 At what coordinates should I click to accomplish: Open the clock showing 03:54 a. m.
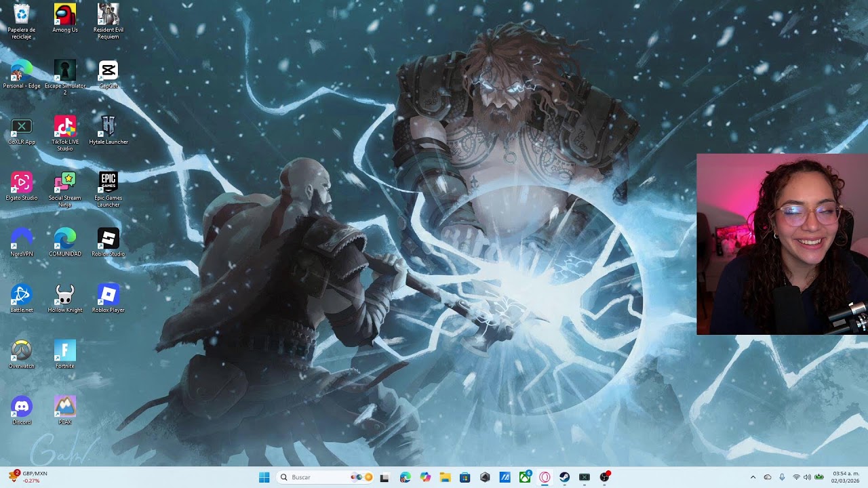(846, 477)
